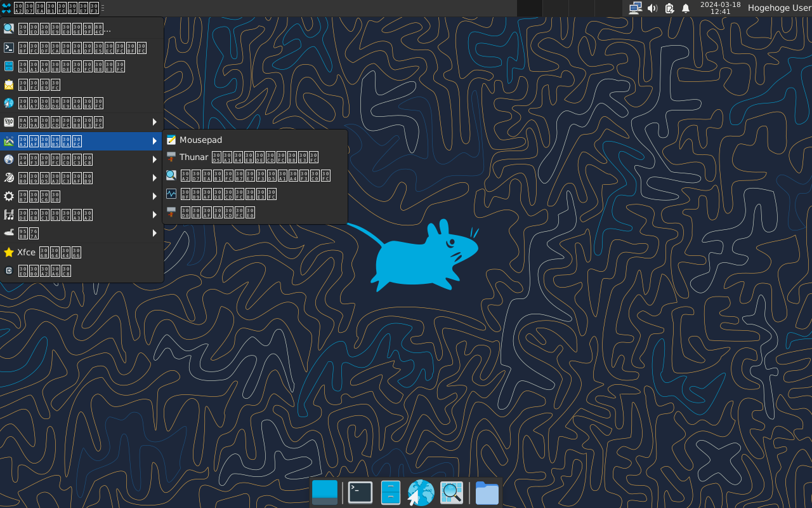
Task: Click the show desktop icon in the dock
Action: (x=325, y=493)
